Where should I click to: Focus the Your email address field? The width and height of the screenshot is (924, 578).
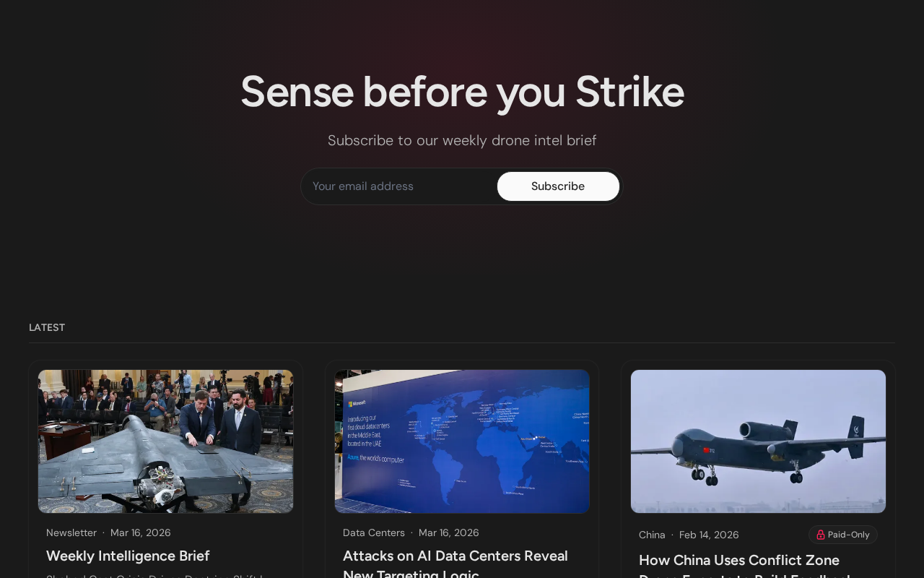click(x=399, y=186)
